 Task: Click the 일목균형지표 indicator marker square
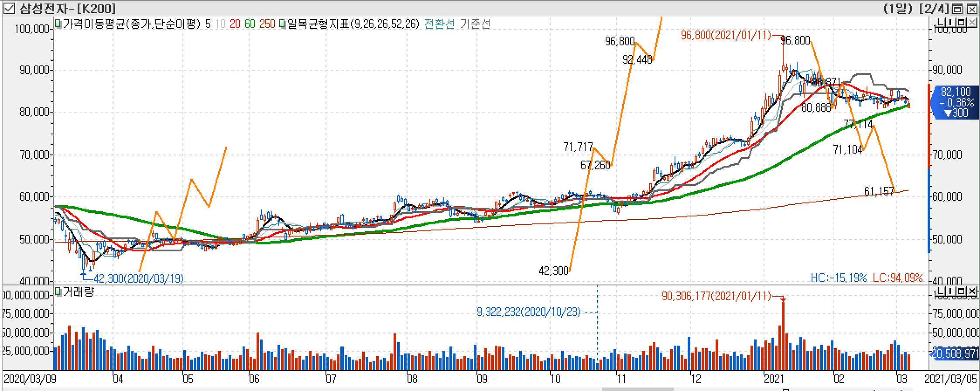pos(283,24)
